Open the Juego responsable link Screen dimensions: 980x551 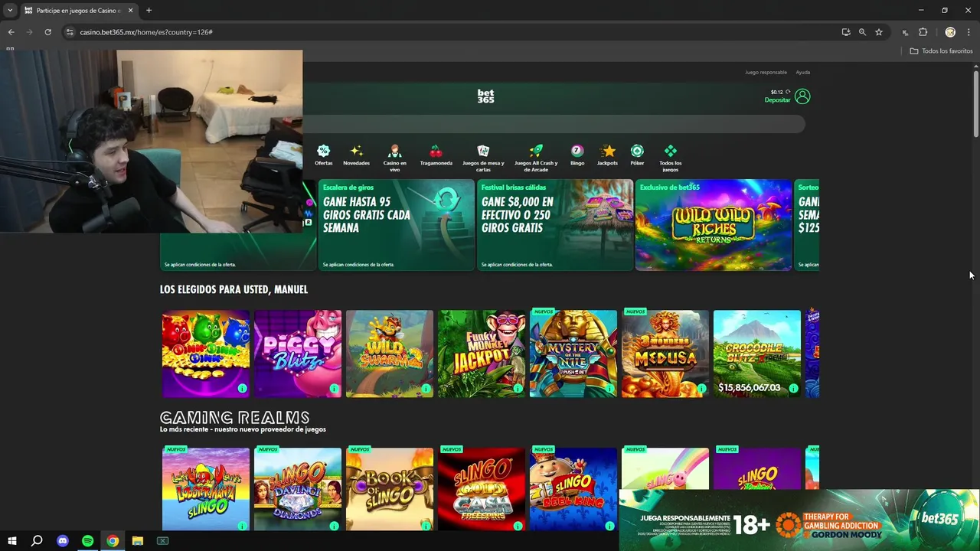766,72
